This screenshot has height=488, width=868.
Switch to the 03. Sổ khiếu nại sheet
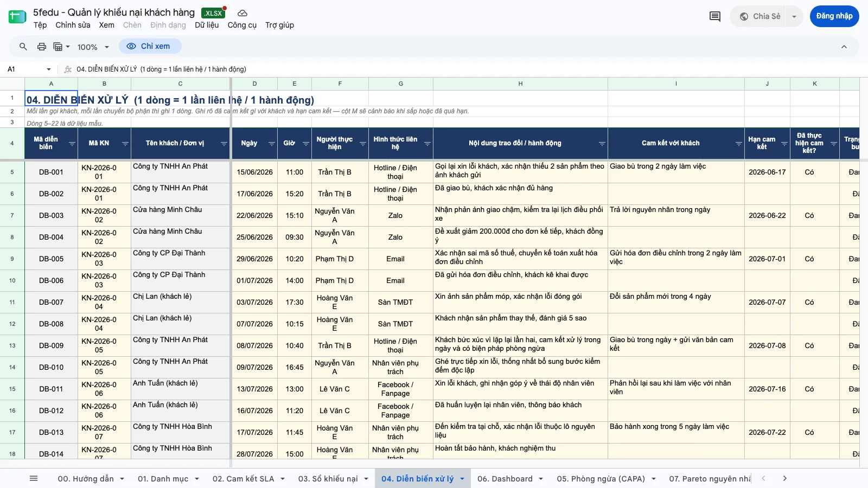click(x=328, y=479)
